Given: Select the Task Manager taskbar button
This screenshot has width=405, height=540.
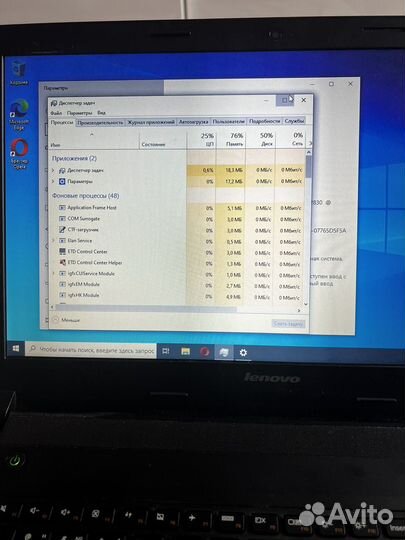Looking at the screenshot, I should (x=224, y=352).
